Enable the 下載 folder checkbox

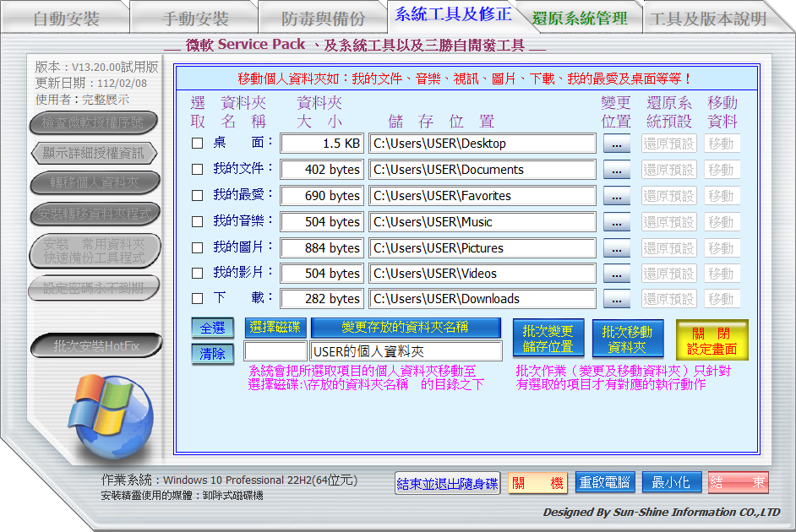pos(197,299)
